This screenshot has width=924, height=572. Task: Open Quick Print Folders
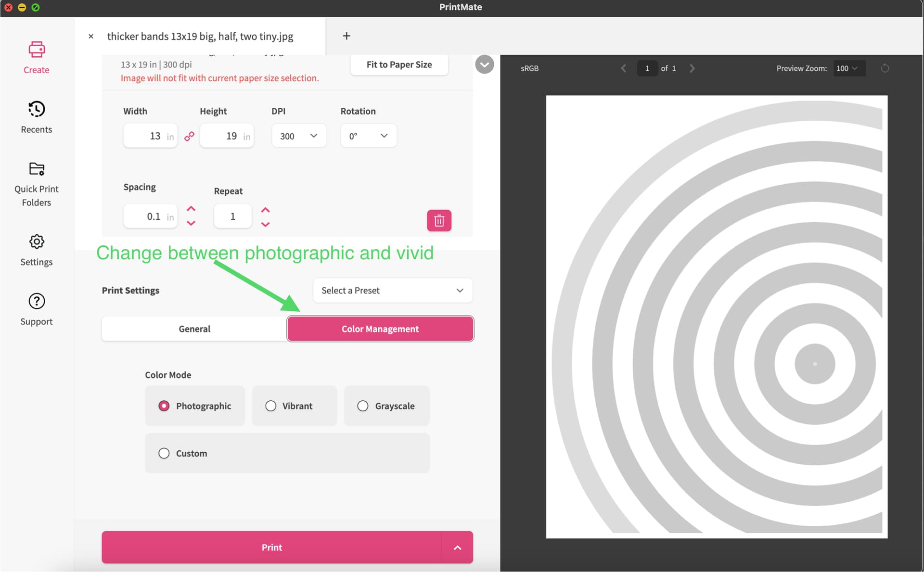point(37,184)
